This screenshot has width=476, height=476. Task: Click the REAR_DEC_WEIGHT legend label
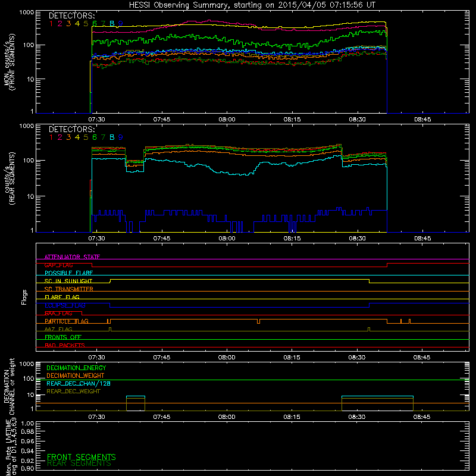[73, 392]
